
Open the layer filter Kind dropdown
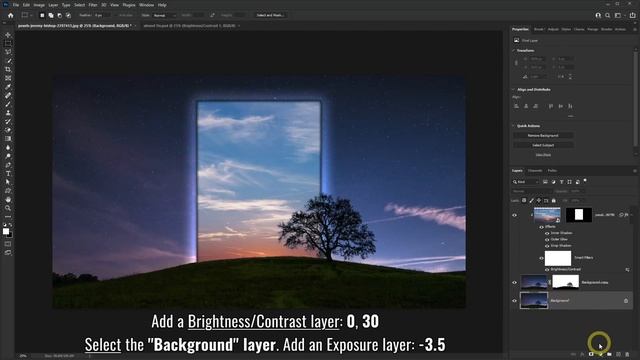(526, 182)
